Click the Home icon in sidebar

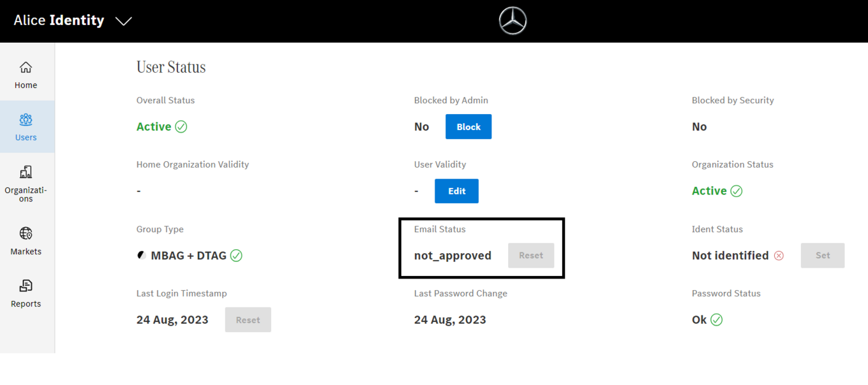[26, 68]
